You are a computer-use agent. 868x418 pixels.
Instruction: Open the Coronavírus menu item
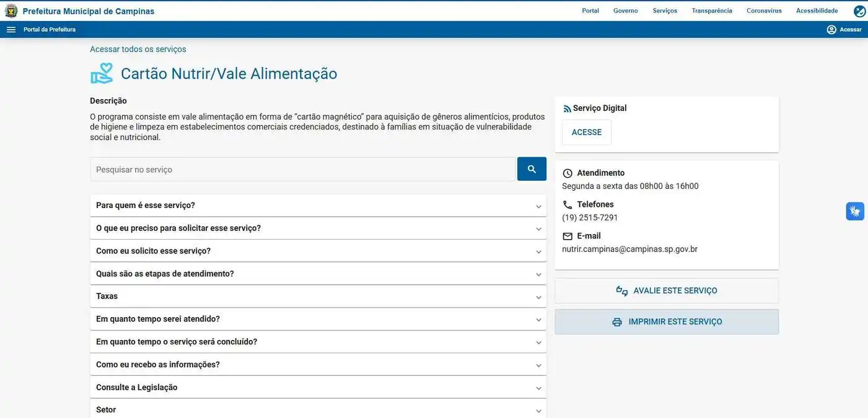(764, 11)
